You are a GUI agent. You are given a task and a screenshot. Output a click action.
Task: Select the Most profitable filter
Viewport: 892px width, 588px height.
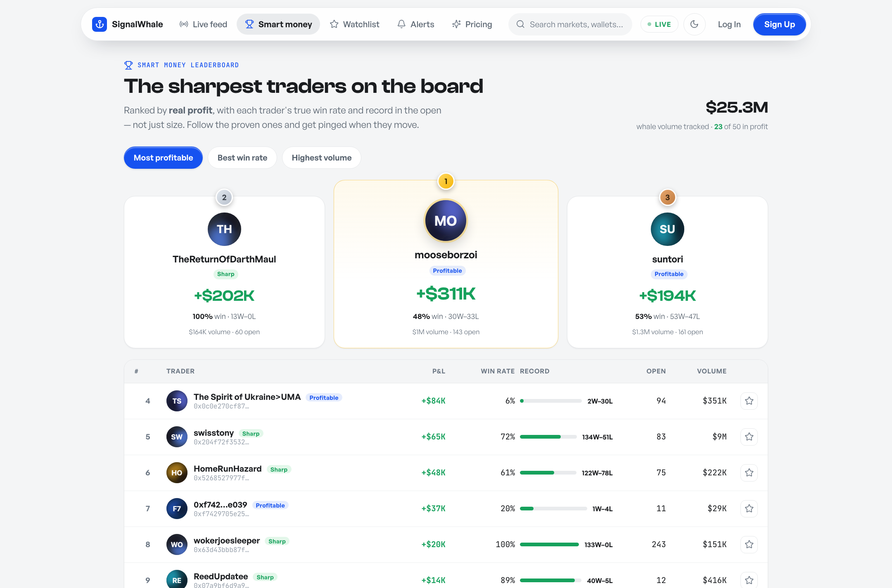163,158
